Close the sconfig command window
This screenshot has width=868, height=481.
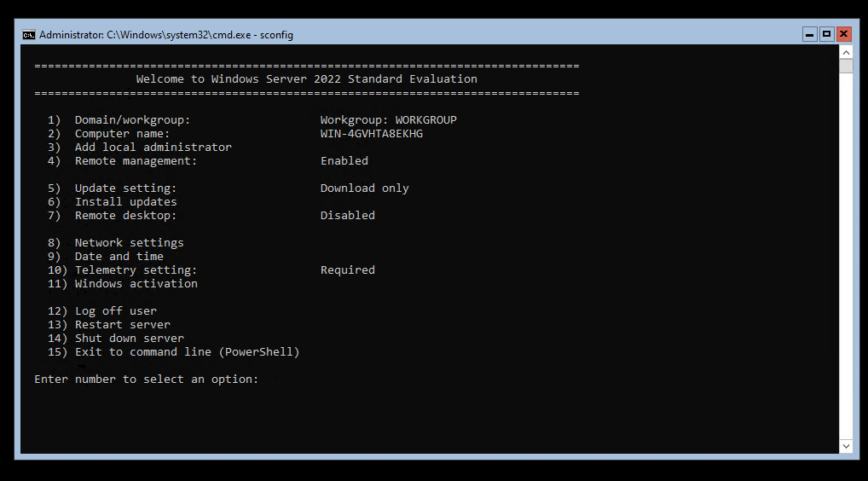point(843,34)
